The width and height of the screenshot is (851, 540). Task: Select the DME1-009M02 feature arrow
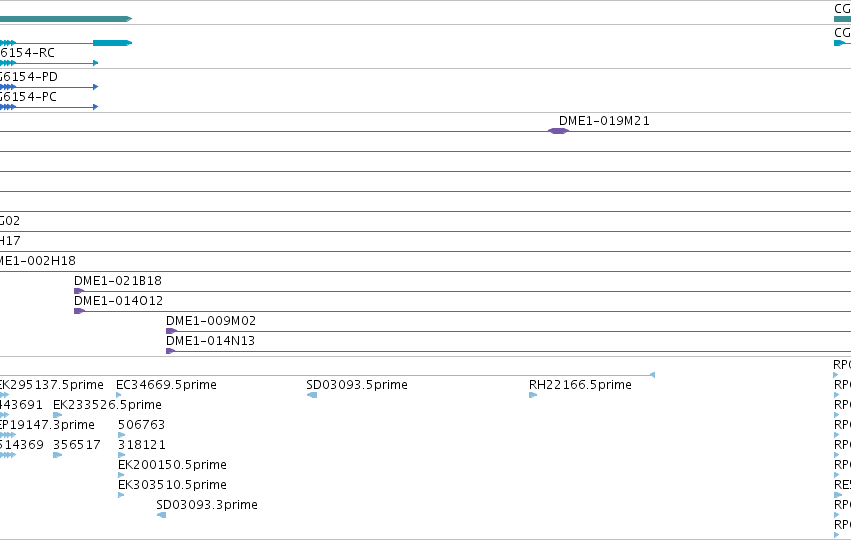(172, 331)
